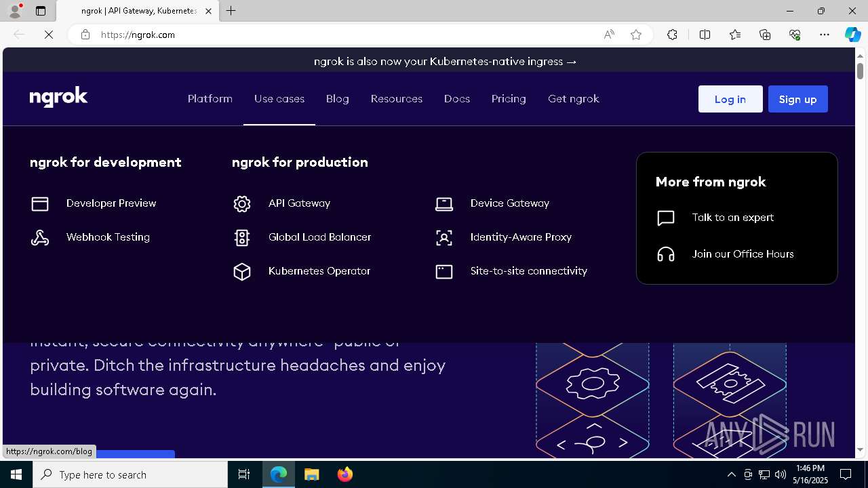The image size is (868, 488).
Task: Open the Platform menu
Action: point(210,99)
